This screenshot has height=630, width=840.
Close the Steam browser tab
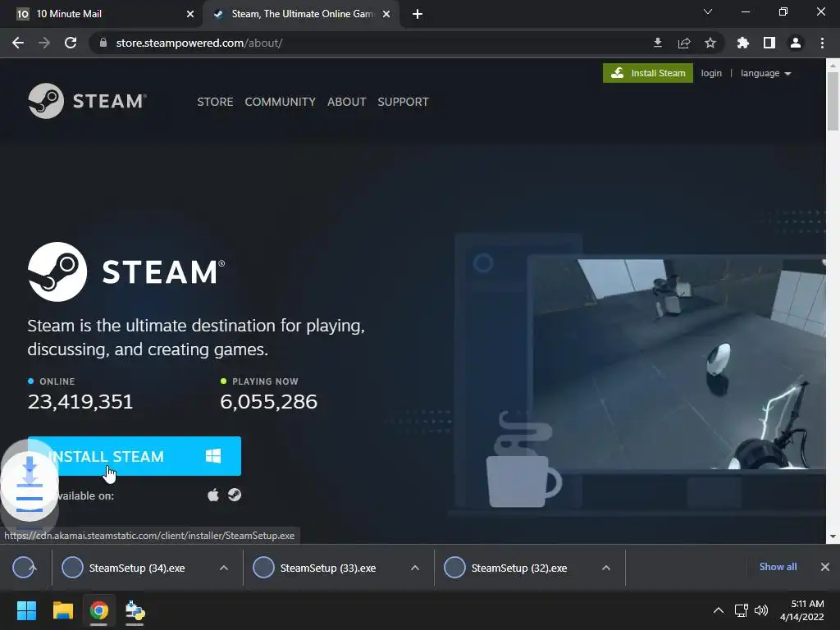(386, 14)
